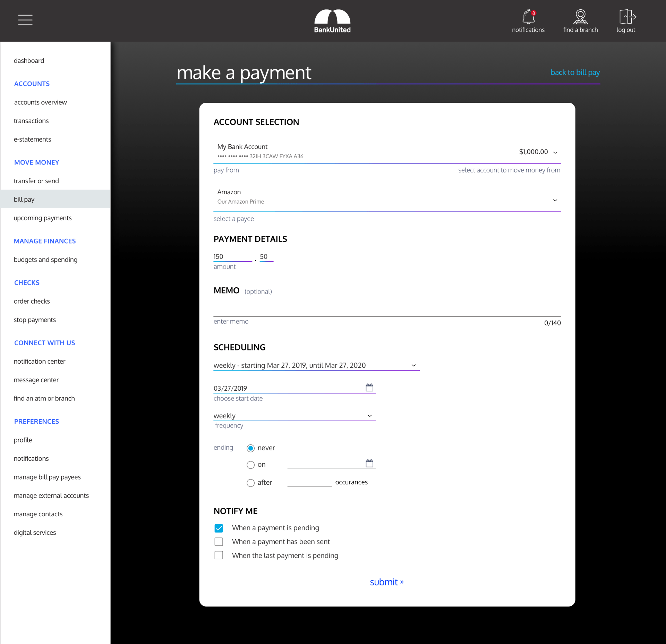Check 'When a payment has been sent'

pyautogui.click(x=219, y=542)
